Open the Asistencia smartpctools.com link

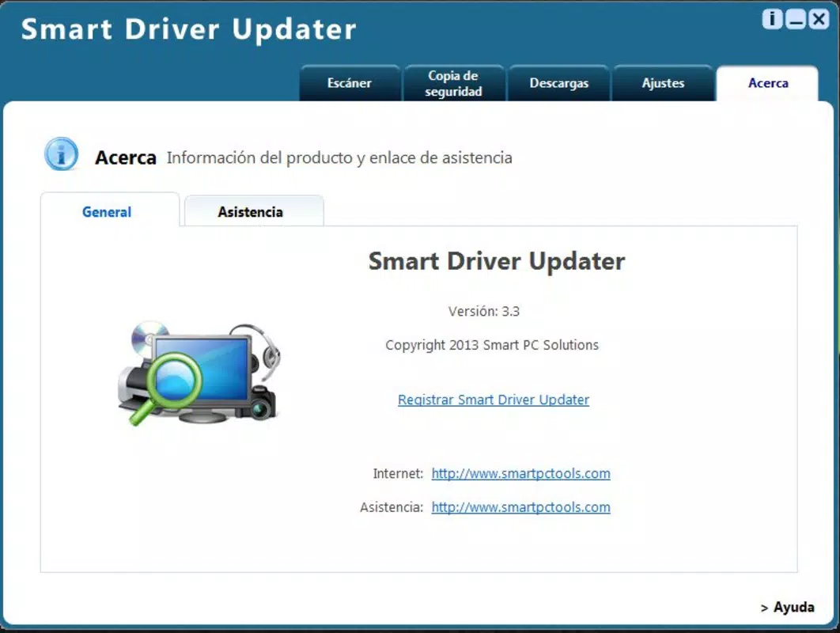coord(520,507)
